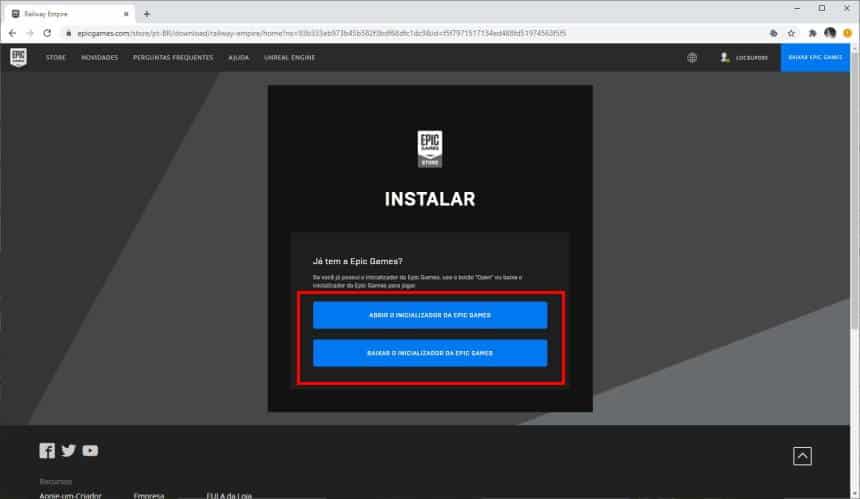Open the AJUDA nav item
The width and height of the screenshot is (860, 499).
(239, 58)
